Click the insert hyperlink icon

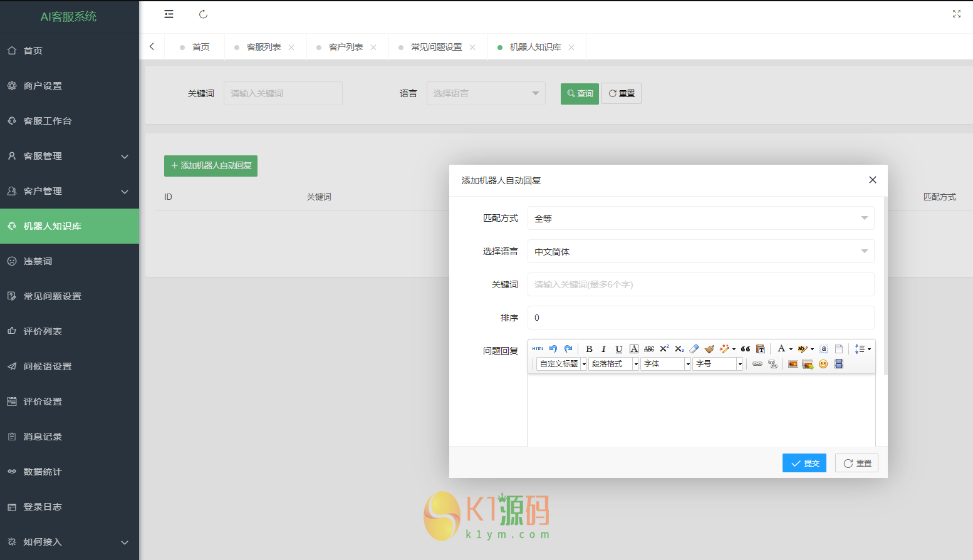[757, 364]
